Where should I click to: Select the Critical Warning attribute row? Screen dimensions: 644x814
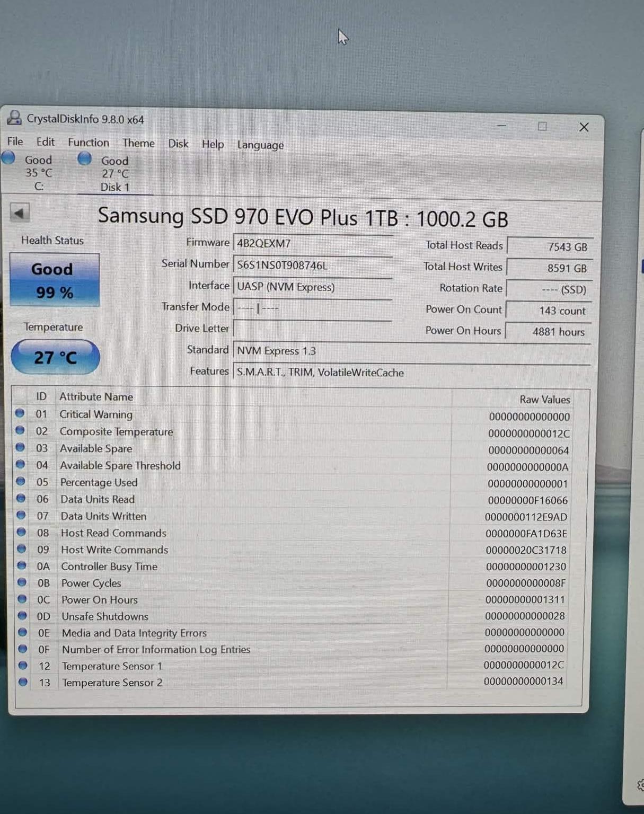pyautogui.click(x=293, y=415)
